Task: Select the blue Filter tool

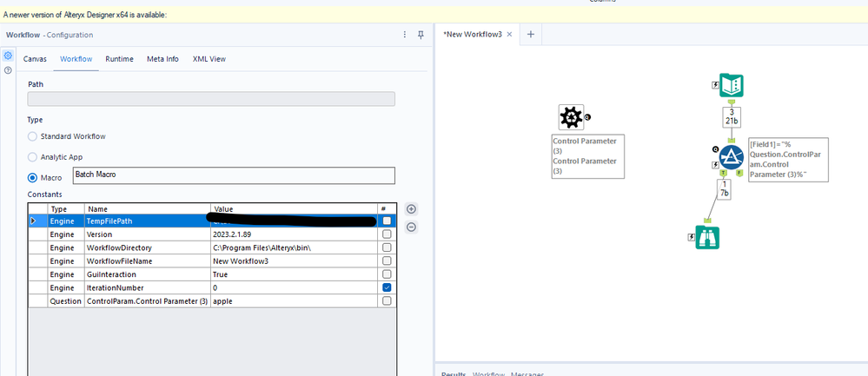Action: pyautogui.click(x=731, y=158)
